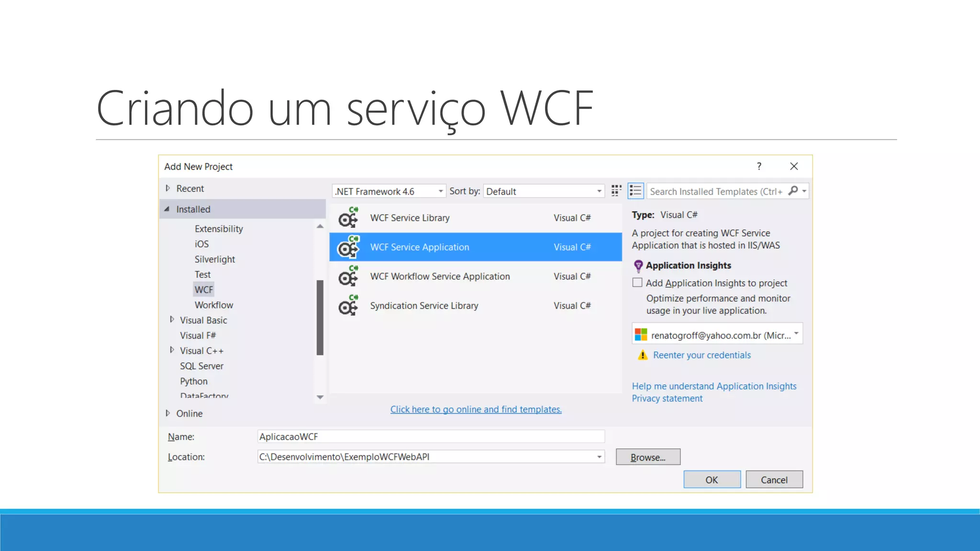
Task: Click the search magnifier icon
Action: pyautogui.click(x=793, y=191)
